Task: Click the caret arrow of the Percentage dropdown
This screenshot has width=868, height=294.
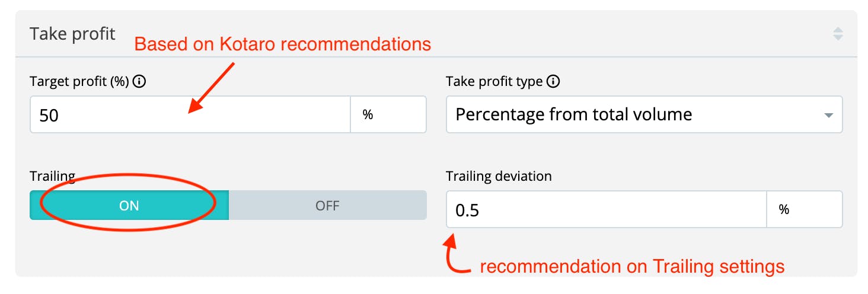Action: click(x=829, y=115)
